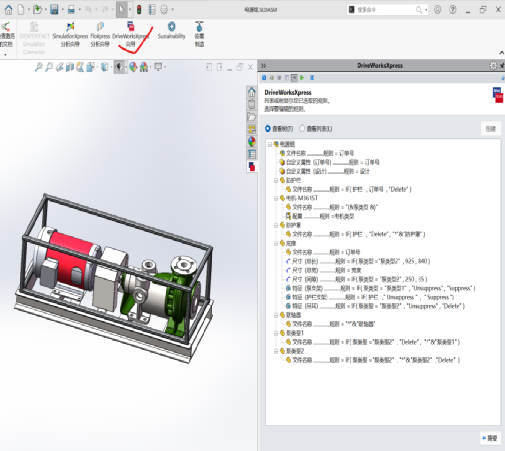The image size is (505, 451).
Task: Select the tree view radio button
Action: [268, 128]
